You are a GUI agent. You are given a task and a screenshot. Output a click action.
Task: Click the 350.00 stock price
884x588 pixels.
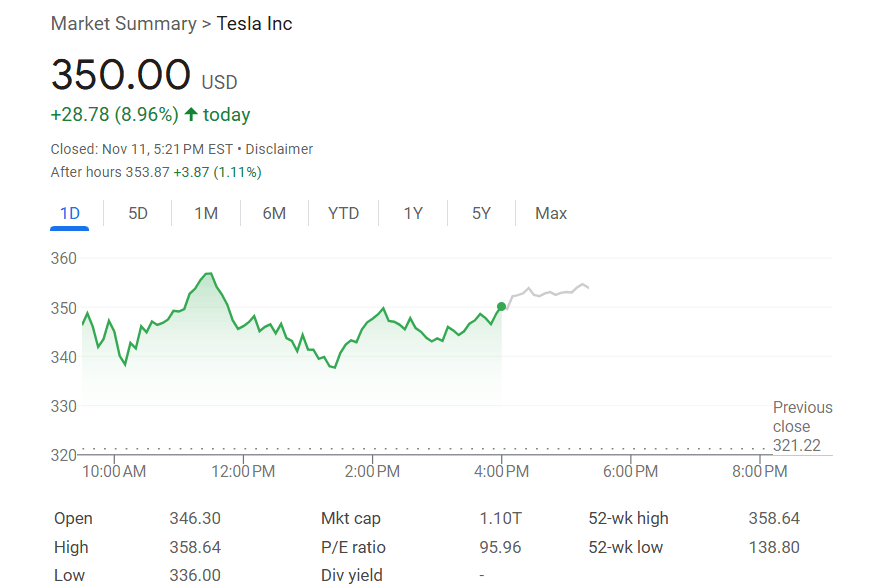121,76
